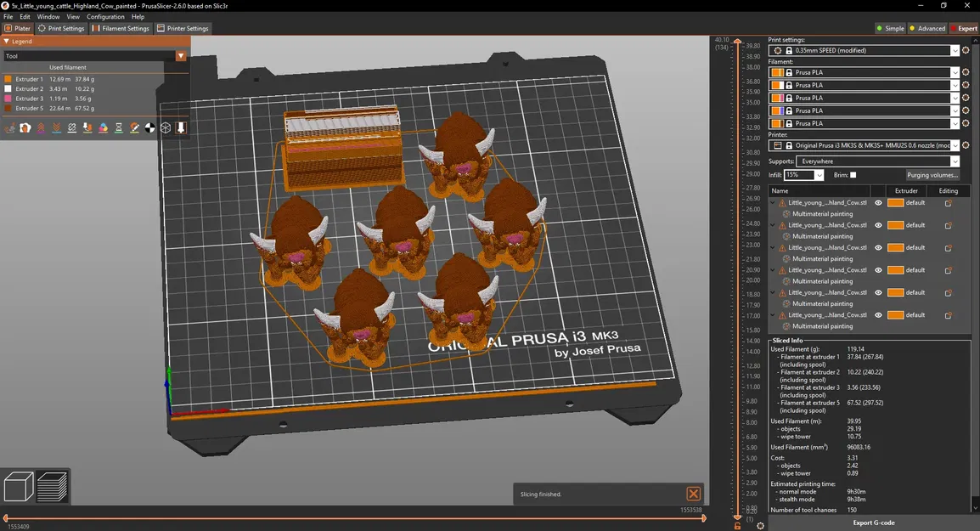Open Infill 15% dropdown arrow
Screen dimensions: 980x531
[819, 175]
